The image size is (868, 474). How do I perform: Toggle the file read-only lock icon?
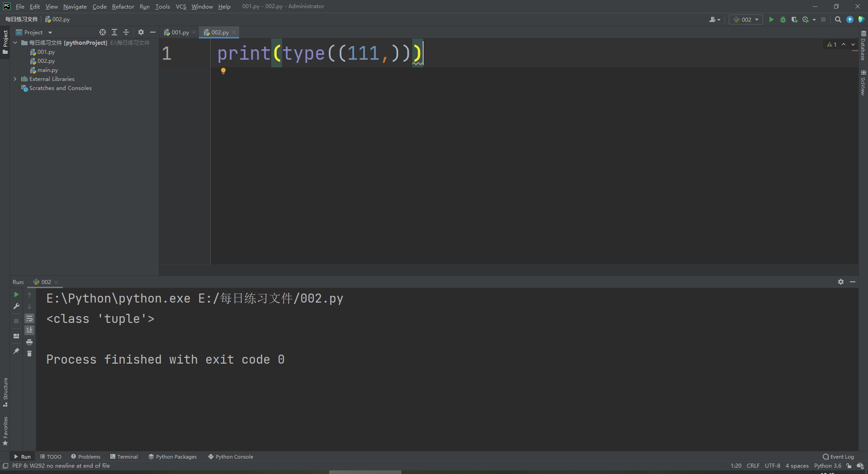(849, 466)
